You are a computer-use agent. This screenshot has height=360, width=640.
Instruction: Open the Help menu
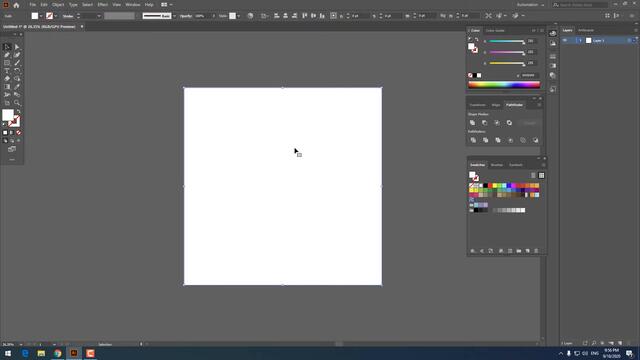149,4
